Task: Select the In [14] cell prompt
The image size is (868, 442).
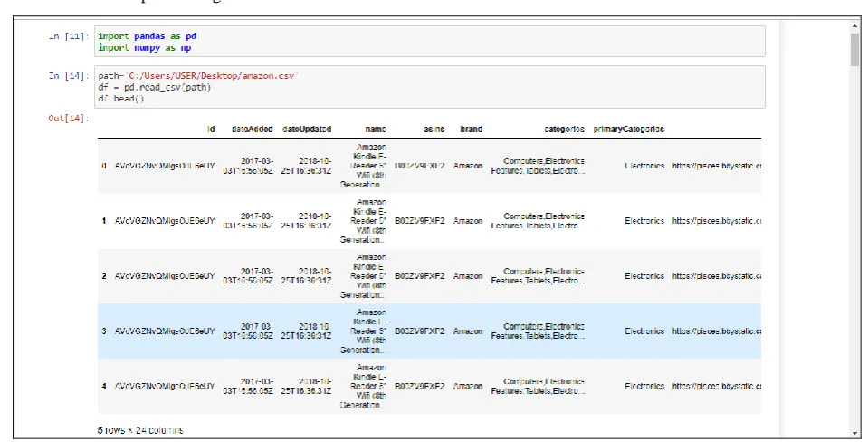Action: coord(69,76)
